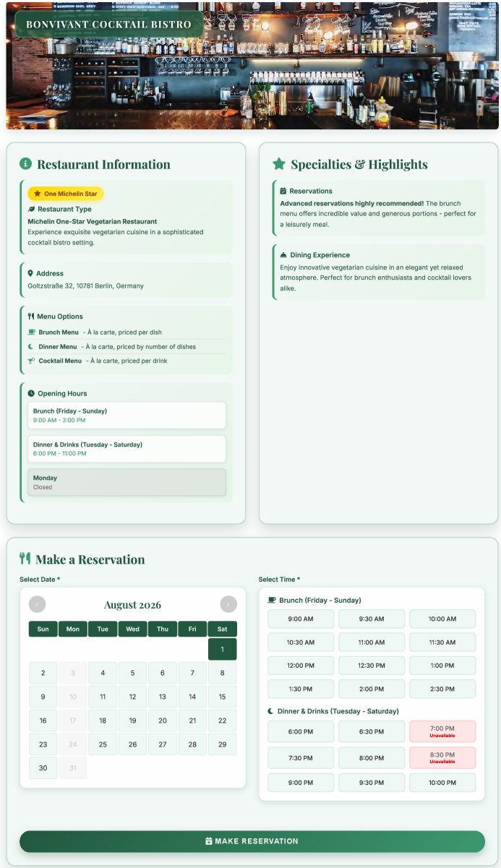Select the 6:00 PM dinner slot
Viewport: 501px width, 868px height.
click(x=301, y=731)
